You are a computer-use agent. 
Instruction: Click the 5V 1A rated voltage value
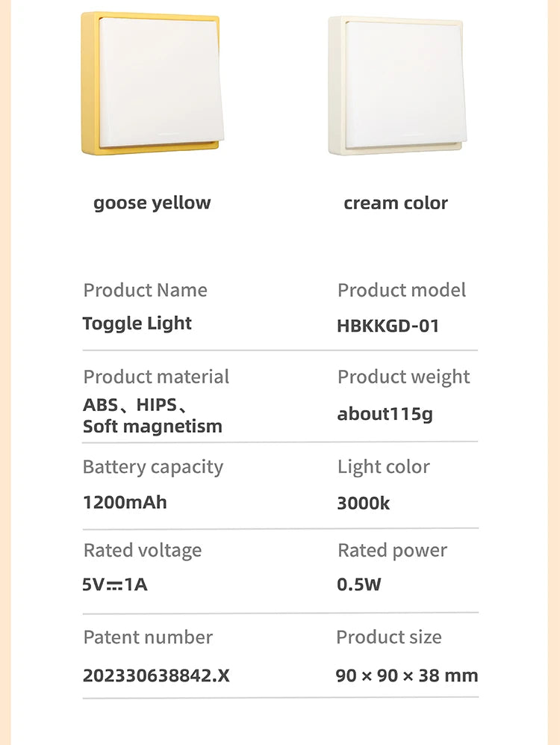coord(115,584)
